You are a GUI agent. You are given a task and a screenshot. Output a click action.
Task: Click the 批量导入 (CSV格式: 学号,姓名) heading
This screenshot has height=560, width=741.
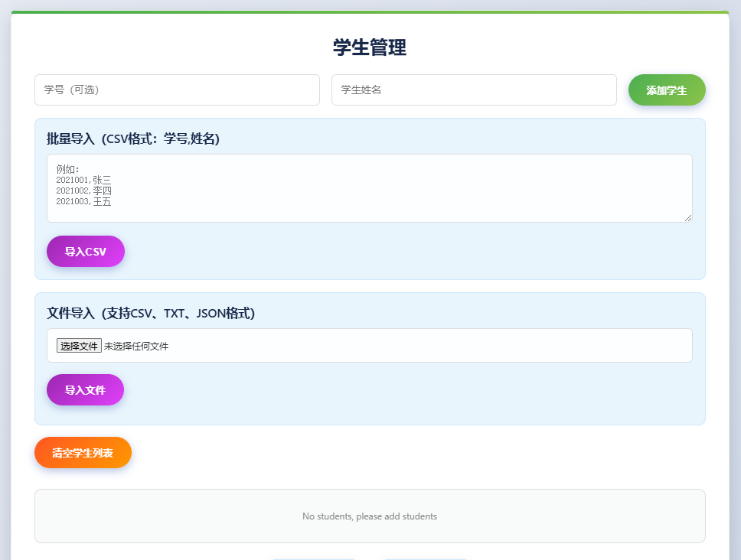133,138
